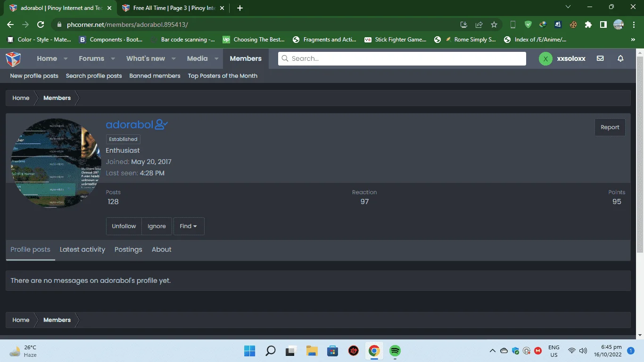
Task: Open the New profile posts link
Action: click(34, 76)
